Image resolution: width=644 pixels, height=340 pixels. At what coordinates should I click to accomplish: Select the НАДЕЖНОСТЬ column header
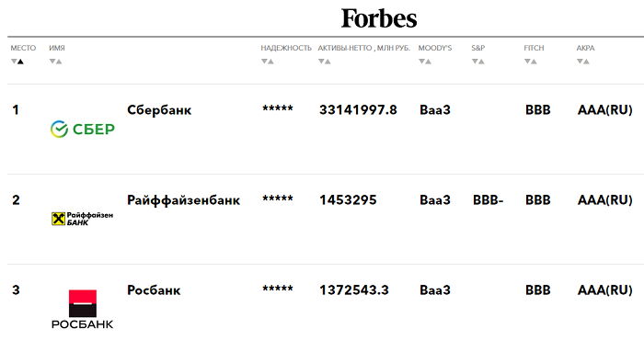pyautogui.click(x=286, y=48)
